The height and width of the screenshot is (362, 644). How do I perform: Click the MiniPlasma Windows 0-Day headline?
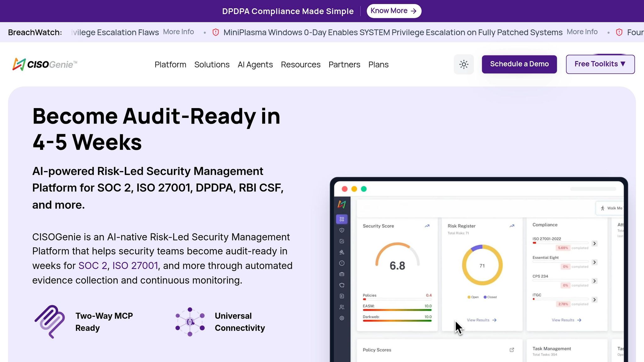[393, 32]
